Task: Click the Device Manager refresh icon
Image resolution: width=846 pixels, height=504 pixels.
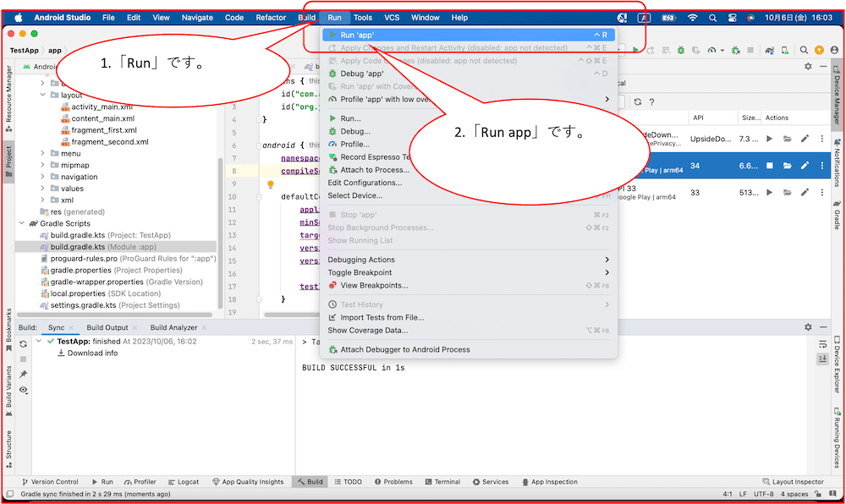Action: (638, 101)
